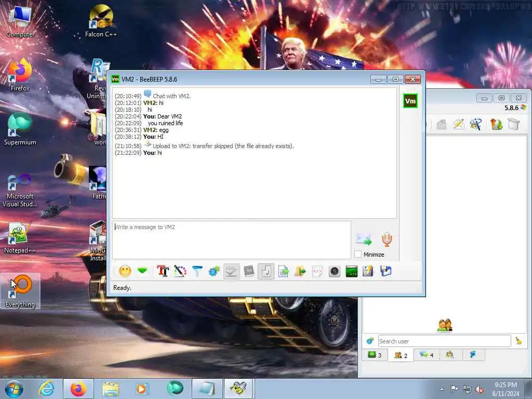This screenshot has height=399, width=532.
Task: Click the green board icon in chat toolbar
Action: coord(352,271)
